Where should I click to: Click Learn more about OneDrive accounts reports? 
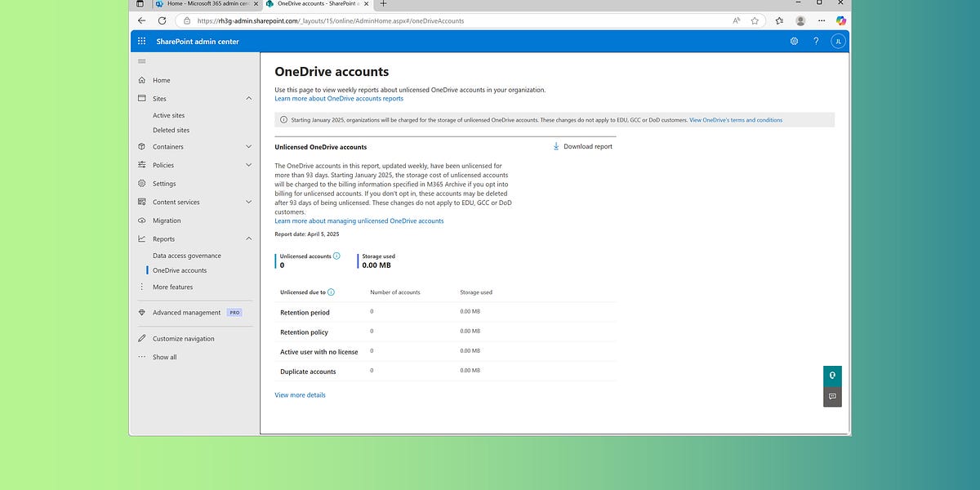(341, 97)
